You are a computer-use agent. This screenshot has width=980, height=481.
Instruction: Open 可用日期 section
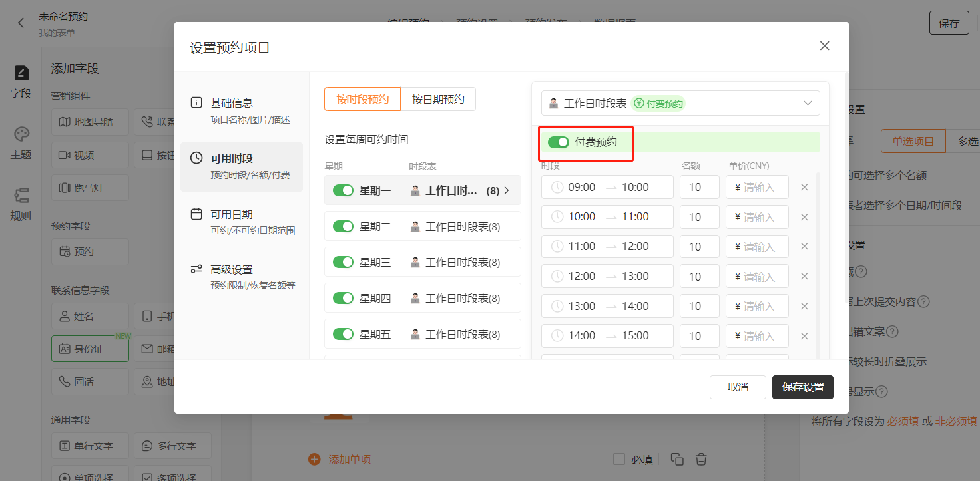click(242, 222)
